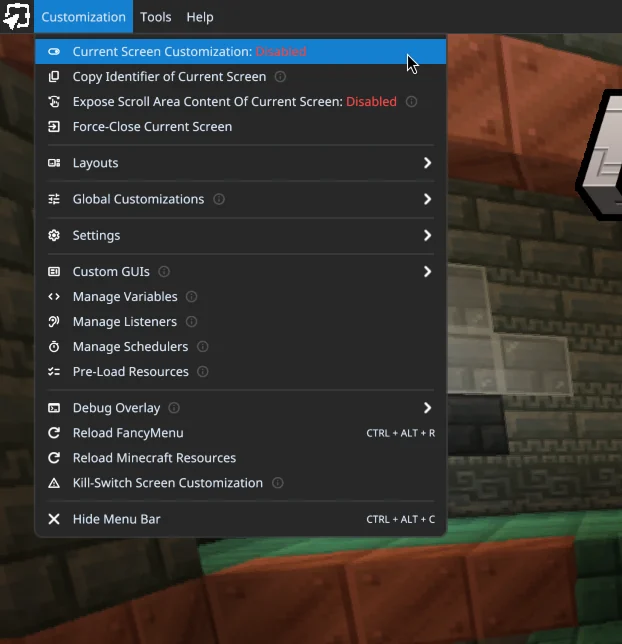
Task: Click the FancyMenu logo icon
Action: [16, 16]
